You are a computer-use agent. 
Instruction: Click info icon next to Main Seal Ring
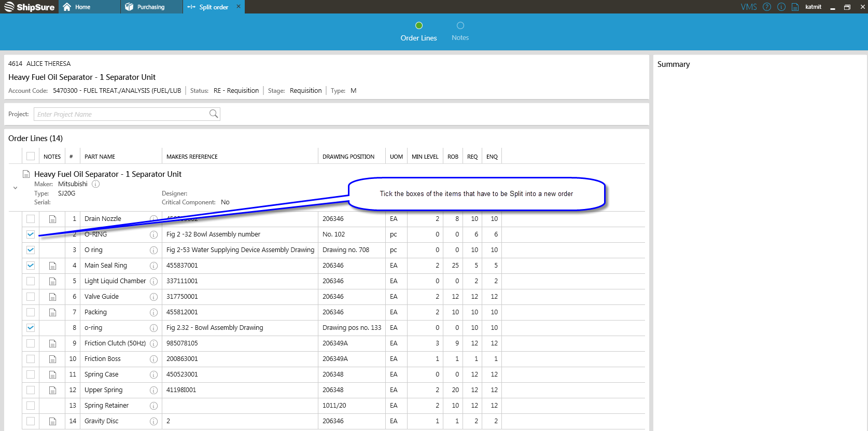click(x=153, y=266)
